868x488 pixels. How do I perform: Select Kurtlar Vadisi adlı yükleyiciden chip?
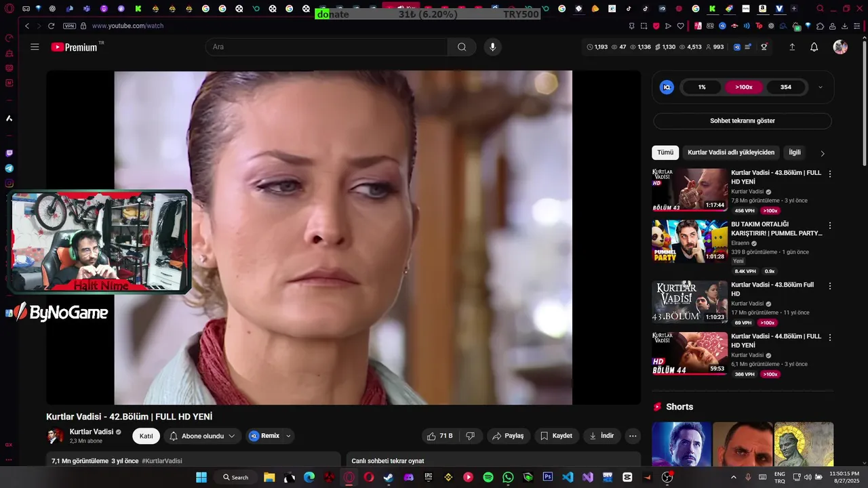731,152
